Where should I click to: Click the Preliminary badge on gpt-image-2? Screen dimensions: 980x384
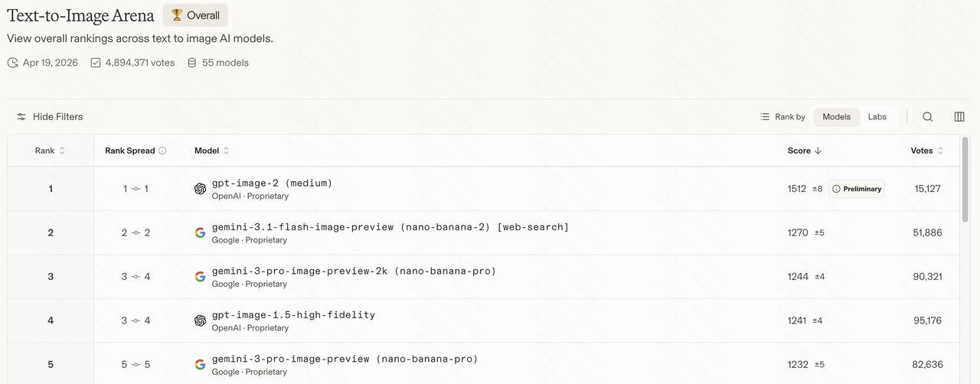pos(857,189)
